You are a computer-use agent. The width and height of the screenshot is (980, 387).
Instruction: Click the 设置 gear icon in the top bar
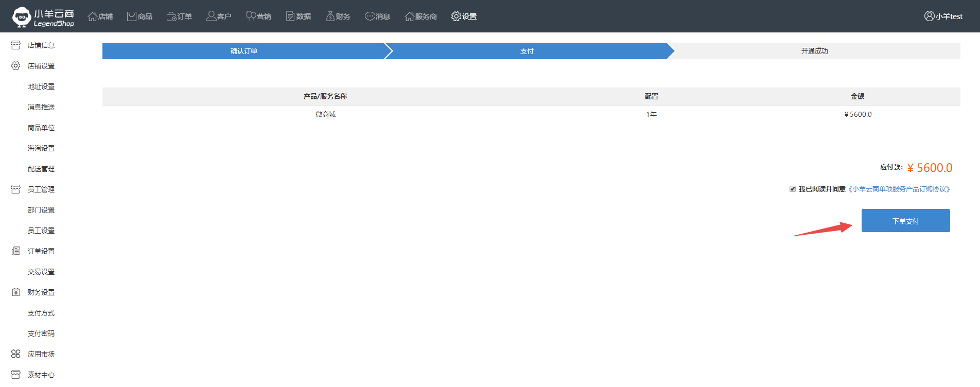click(456, 16)
